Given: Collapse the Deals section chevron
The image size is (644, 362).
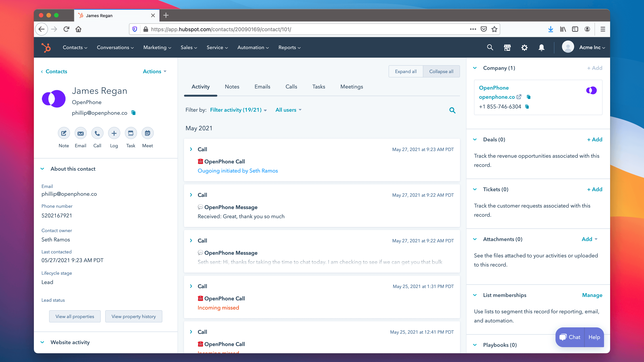Looking at the screenshot, I should (x=475, y=139).
